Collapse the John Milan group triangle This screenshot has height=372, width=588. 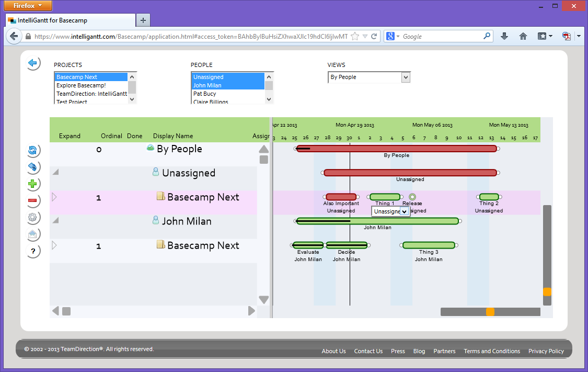(56, 220)
